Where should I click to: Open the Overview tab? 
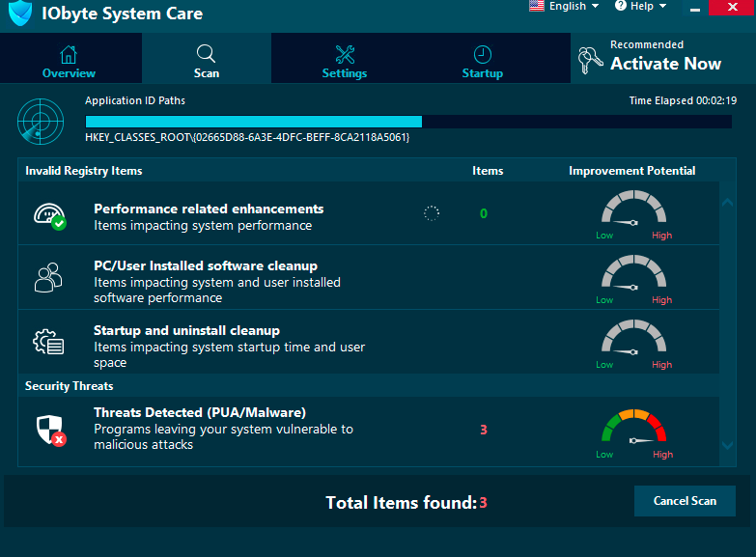[70, 58]
